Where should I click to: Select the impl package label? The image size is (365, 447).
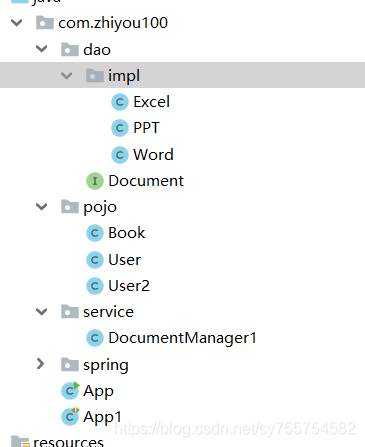coord(124,76)
